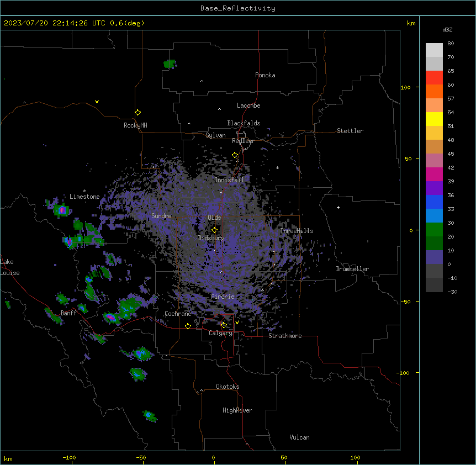Pick the lightest grey 70-80 dBZ swatch
Screen dimensions: 476x465
click(434, 50)
